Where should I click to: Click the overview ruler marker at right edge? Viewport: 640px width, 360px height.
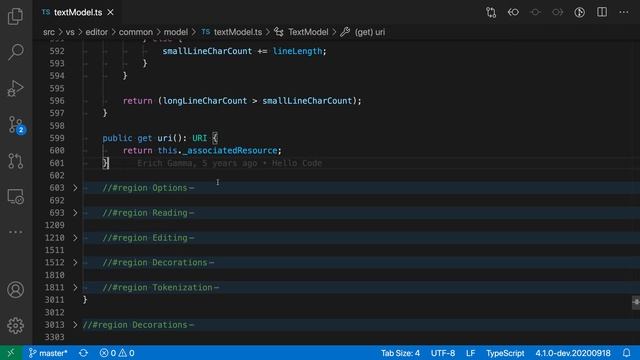pyautogui.click(x=636, y=302)
